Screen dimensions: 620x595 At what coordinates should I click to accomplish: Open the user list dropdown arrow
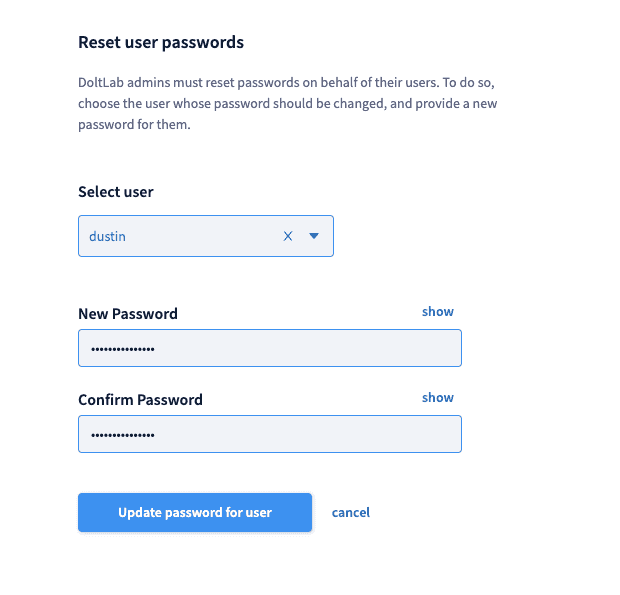pos(314,236)
